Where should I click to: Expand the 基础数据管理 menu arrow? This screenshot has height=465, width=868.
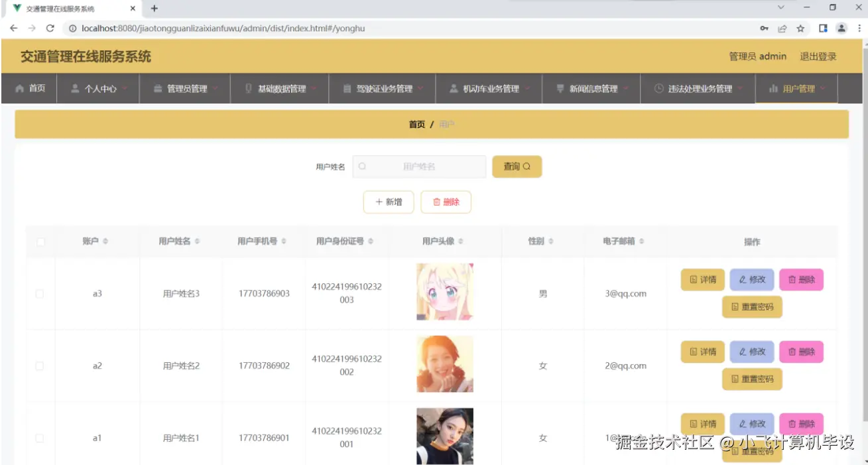pyautogui.click(x=313, y=89)
